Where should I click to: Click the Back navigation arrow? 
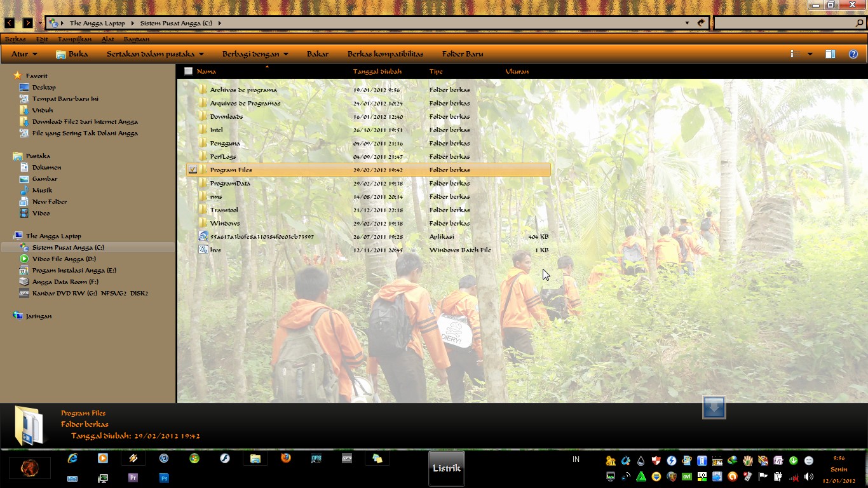[10, 23]
